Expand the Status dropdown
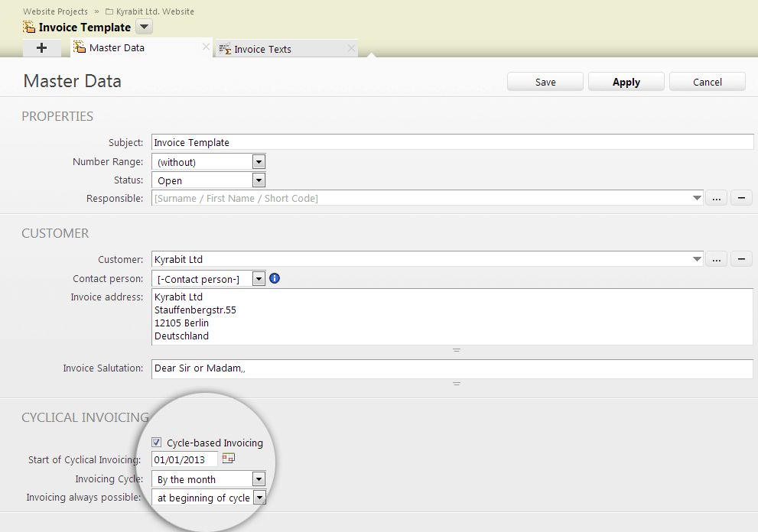Screen dimensions: 758x532 tap(259, 180)
